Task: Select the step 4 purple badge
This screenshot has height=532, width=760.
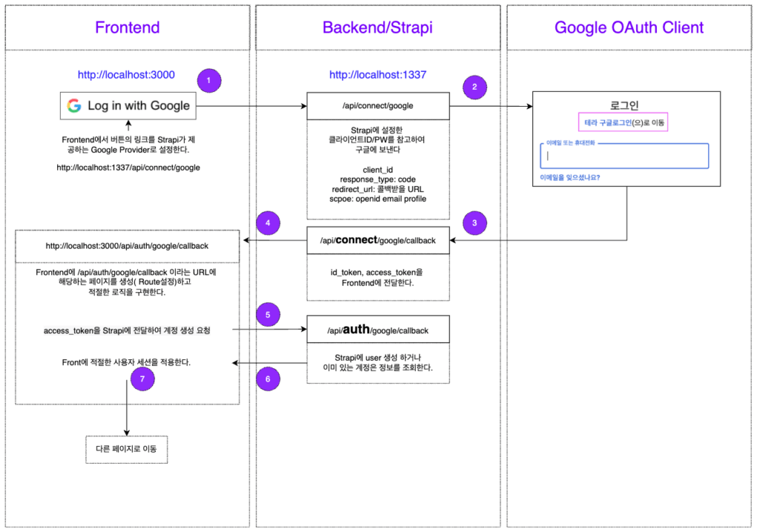Action: 268,222
